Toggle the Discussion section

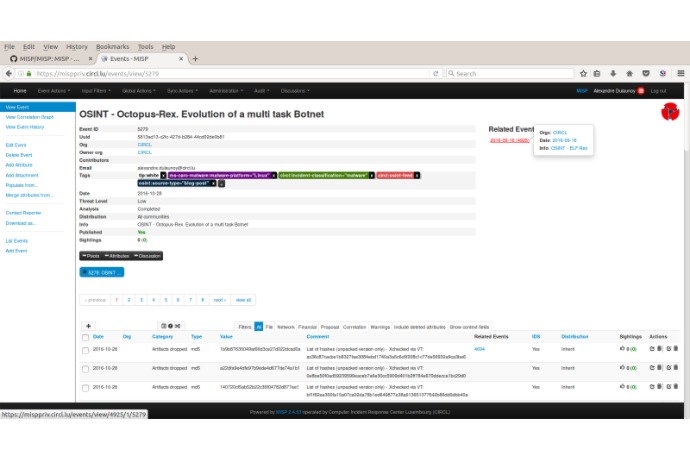pyautogui.click(x=147, y=256)
